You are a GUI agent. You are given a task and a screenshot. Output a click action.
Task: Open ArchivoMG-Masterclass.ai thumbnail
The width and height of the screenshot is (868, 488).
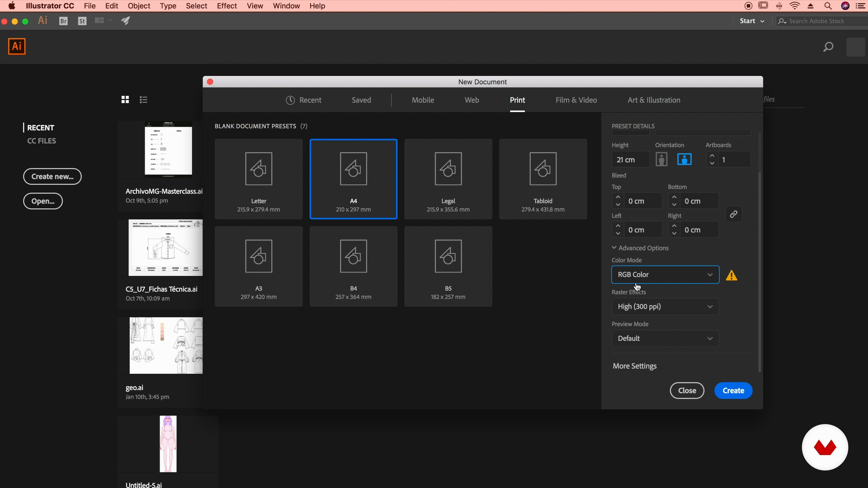(x=168, y=148)
